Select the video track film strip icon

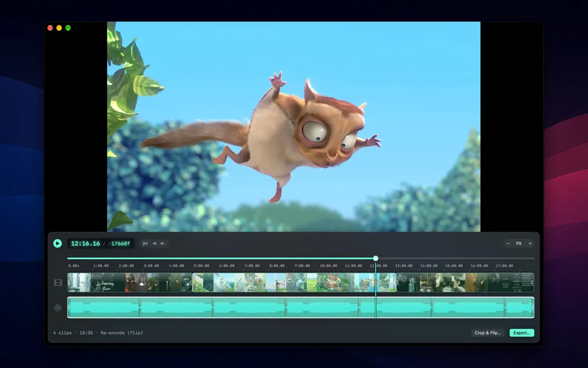(58, 282)
